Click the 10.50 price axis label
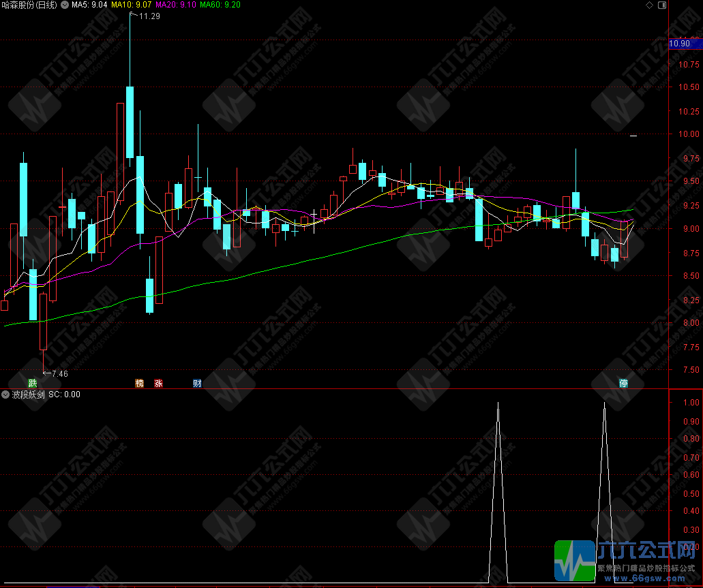This screenshot has width=703, height=588. point(689,87)
